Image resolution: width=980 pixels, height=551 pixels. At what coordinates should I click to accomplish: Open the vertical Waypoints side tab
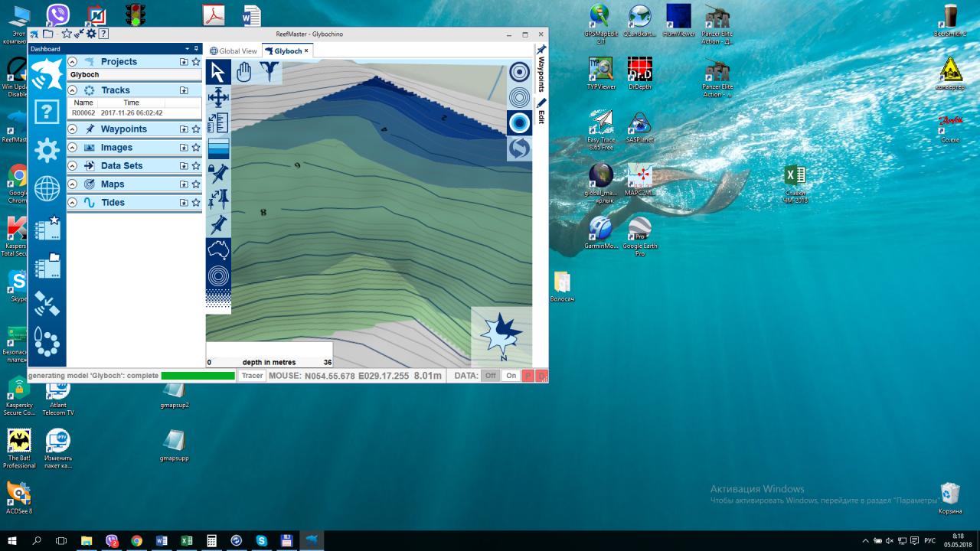click(x=541, y=69)
